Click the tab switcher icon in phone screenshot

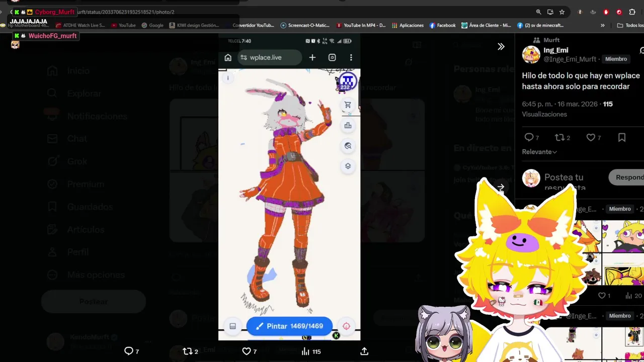(332, 57)
